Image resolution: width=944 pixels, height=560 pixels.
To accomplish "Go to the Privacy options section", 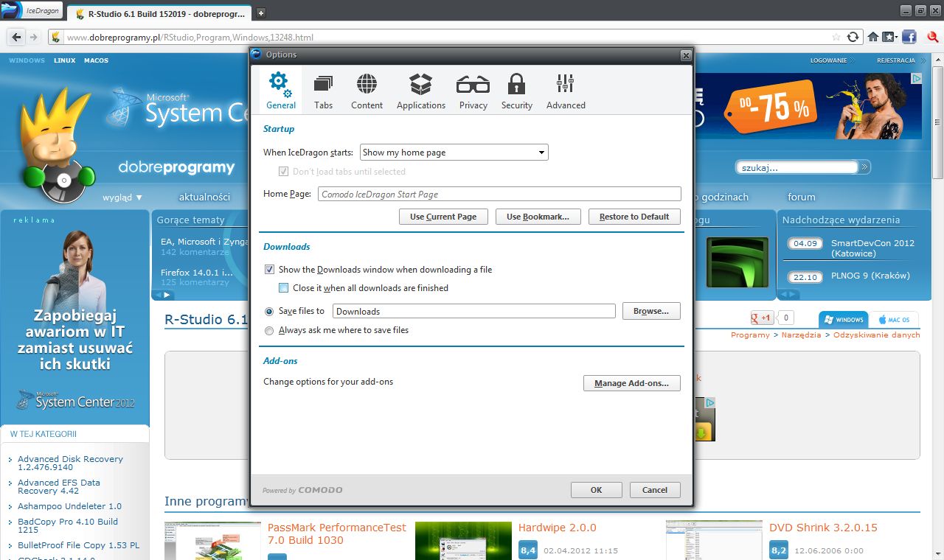I will [473, 90].
